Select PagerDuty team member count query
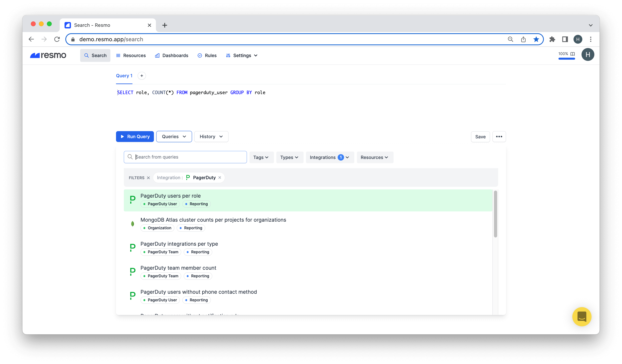The image size is (622, 364). [x=308, y=272]
